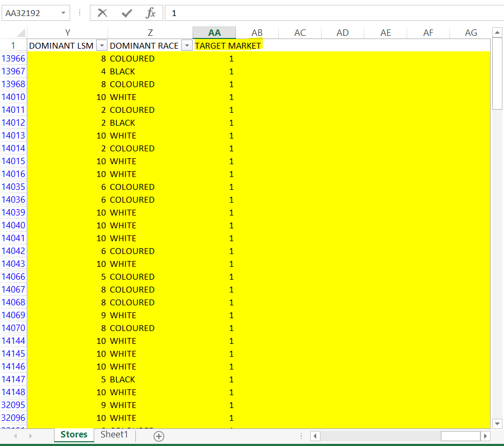Click row 14010 row number link
This screenshot has width=504, height=446.
[x=13, y=97]
